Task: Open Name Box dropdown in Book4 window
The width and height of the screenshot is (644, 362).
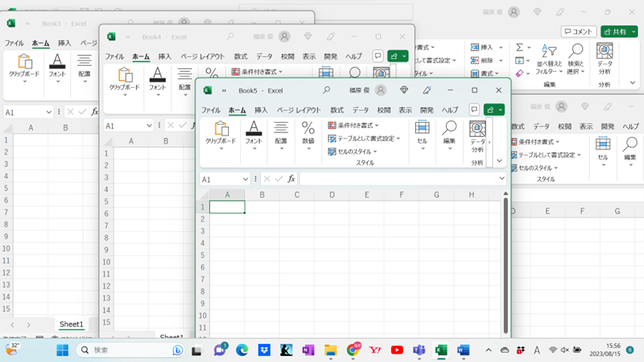Action: tap(148, 126)
